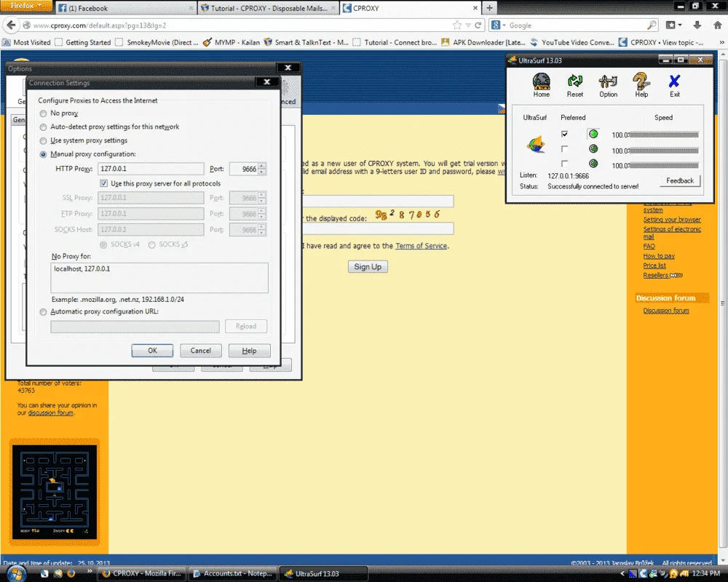Click OK in Connection Settings
The width and height of the screenshot is (728, 582).
click(x=152, y=351)
